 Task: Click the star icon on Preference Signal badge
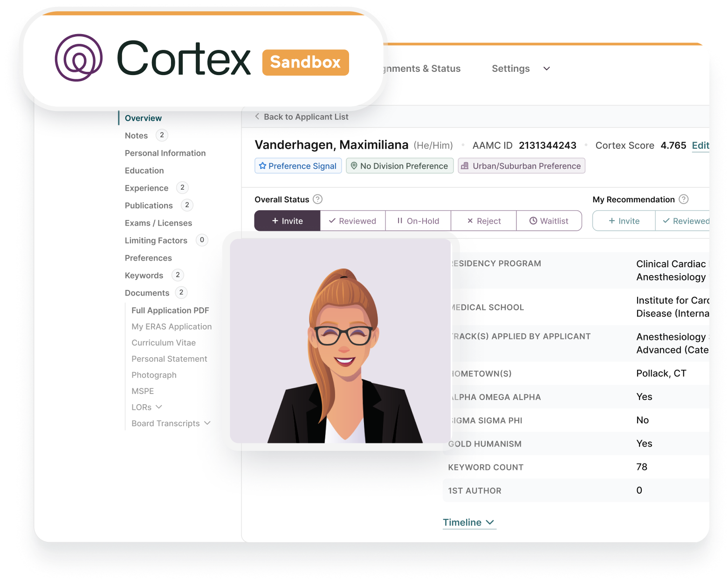(x=263, y=166)
